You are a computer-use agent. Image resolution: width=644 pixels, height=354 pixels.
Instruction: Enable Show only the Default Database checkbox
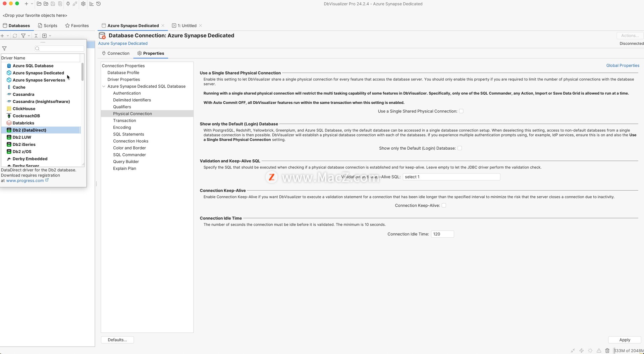click(x=460, y=148)
